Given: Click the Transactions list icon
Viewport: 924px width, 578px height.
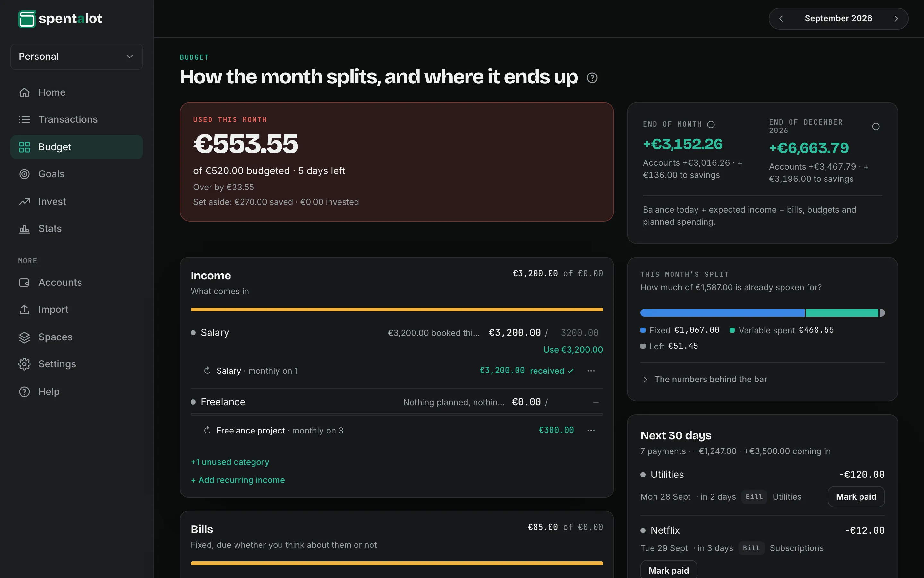Looking at the screenshot, I should coord(24,119).
